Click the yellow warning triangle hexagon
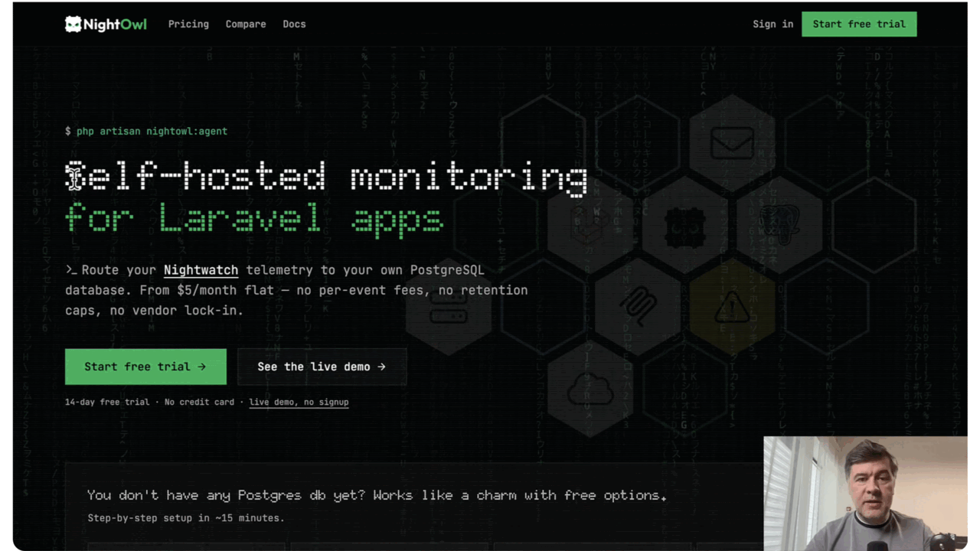Screen dimensions: 980x551 click(732, 308)
